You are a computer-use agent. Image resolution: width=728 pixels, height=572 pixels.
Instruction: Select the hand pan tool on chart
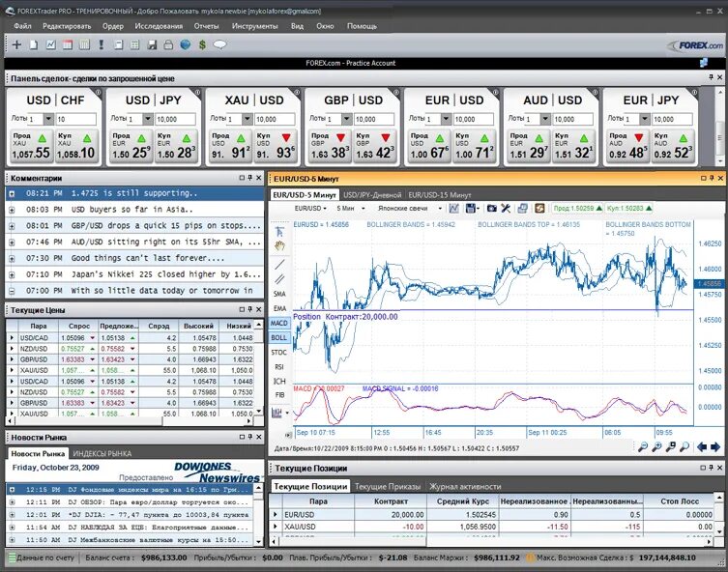[279, 245]
